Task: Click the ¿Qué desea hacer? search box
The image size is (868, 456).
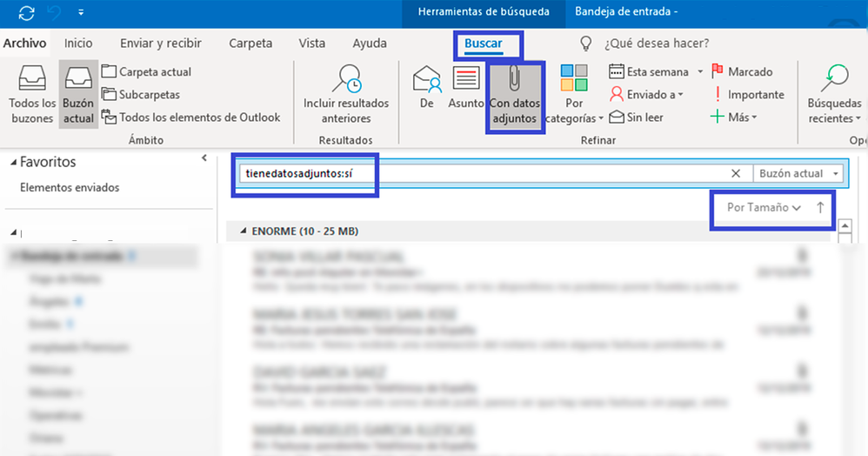Action: coord(657,44)
